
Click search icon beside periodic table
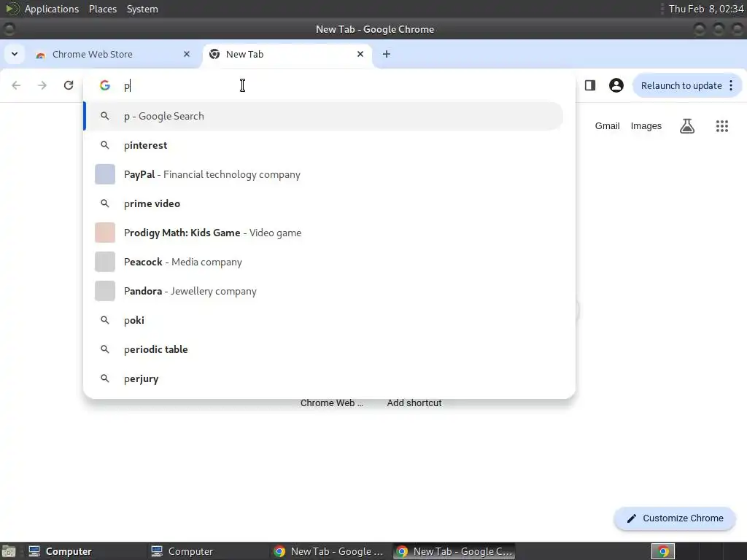coord(105,349)
